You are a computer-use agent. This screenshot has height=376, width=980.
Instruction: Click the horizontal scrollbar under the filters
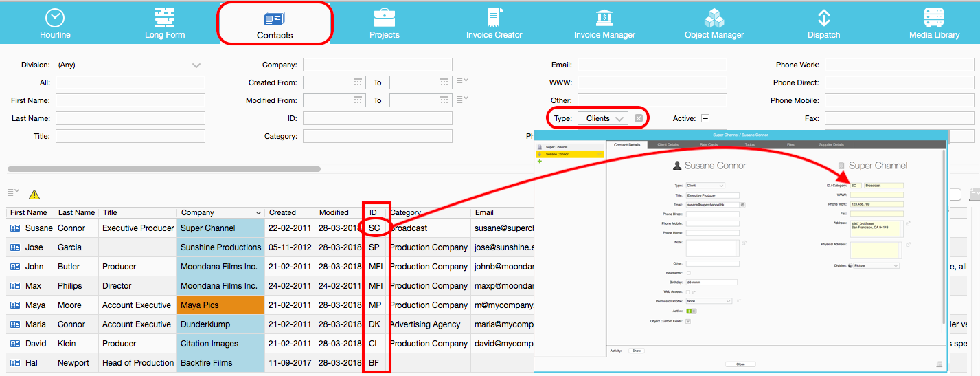[165, 168]
